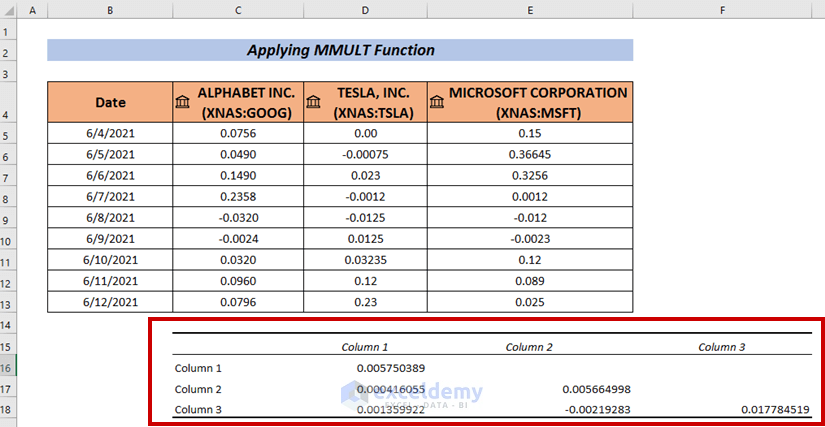825x427 pixels.
Task: Click the Column 1 header in covariance output
Action: [365, 347]
